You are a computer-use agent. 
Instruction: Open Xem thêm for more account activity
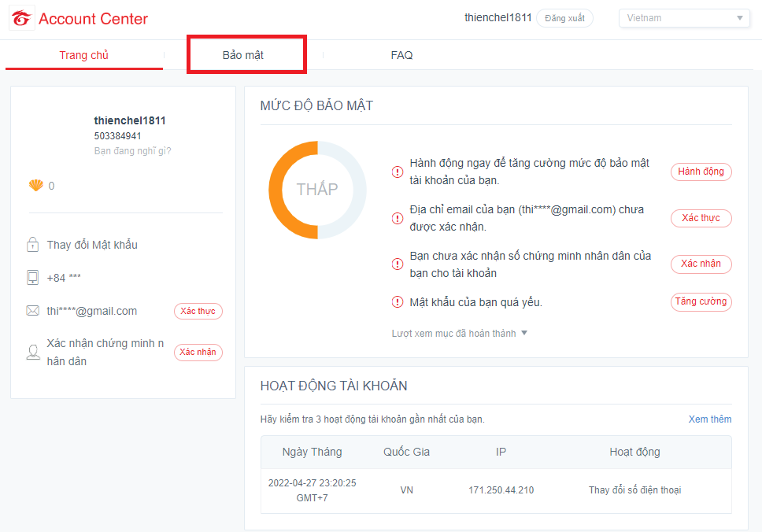(709, 419)
